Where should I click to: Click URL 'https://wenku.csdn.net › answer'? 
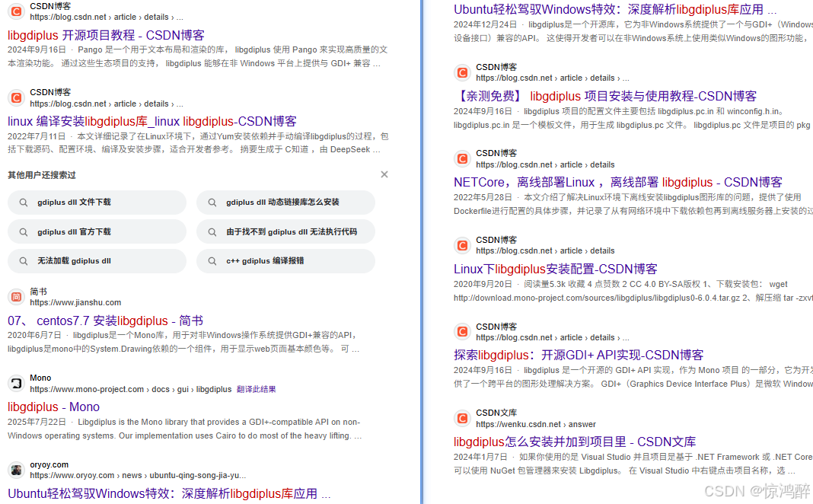(536, 424)
